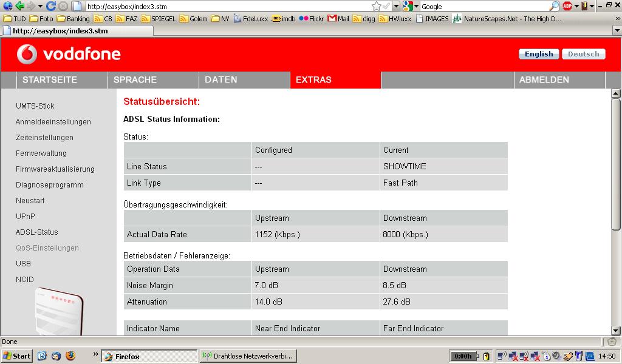This screenshot has height=364, width=622.
Task: Click the Adblock Plus ABP icon
Action: pyautogui.click(x=567, y=6)
